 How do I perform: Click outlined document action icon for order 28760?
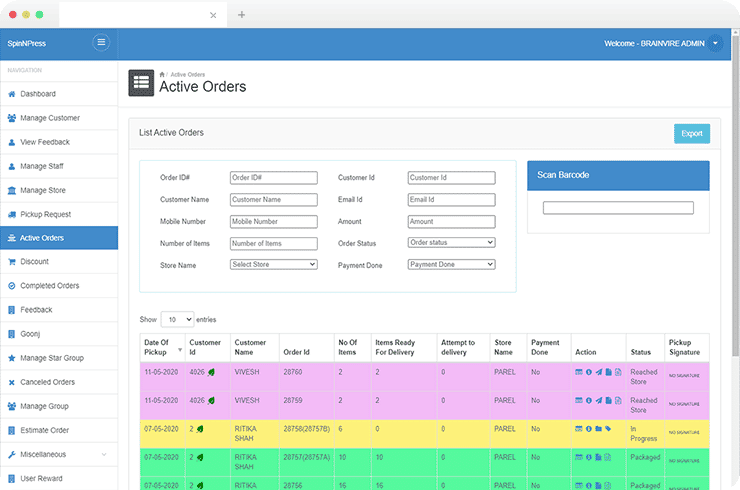[x=618, y=372]
